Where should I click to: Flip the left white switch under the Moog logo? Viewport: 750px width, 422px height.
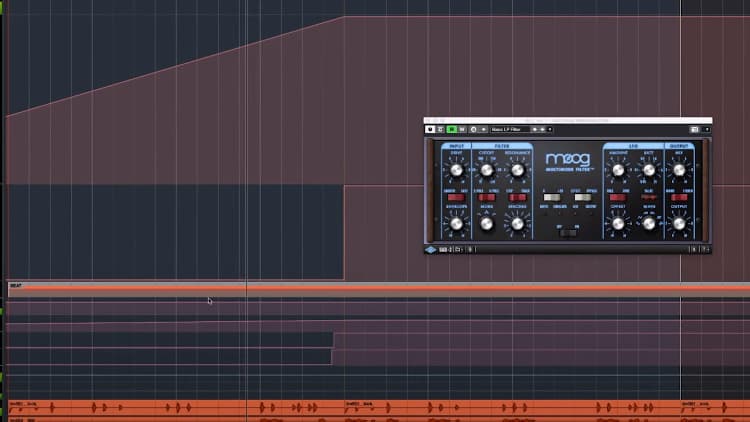[x=552, y=197]
